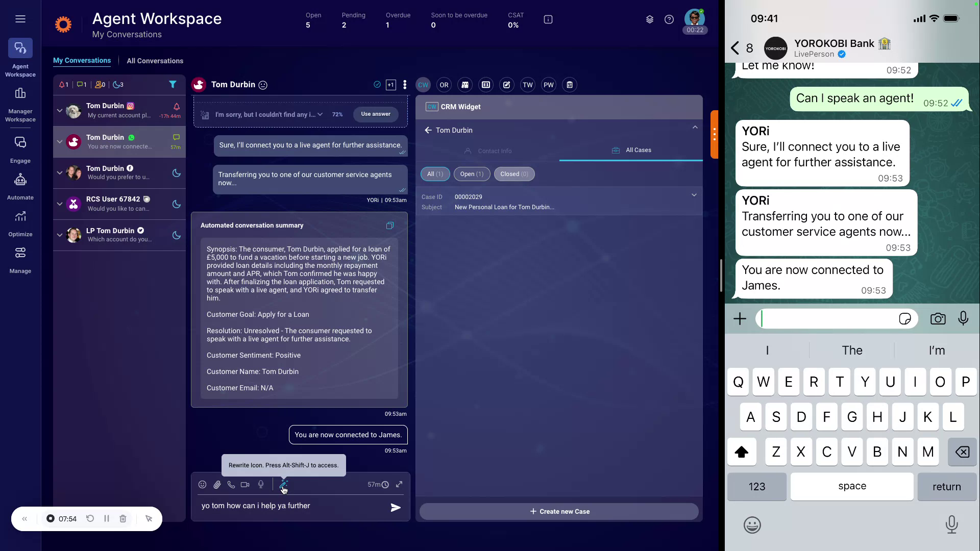Expand case 00002029 details with its chevron

tap(694, 195)
